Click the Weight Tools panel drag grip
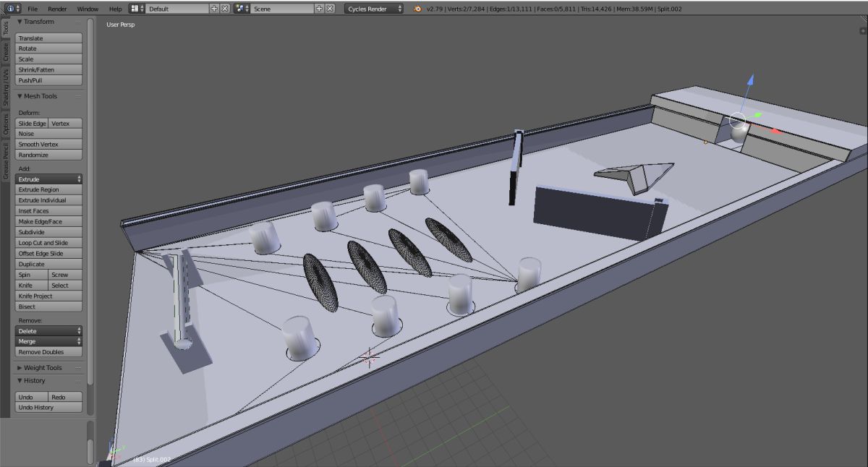Screen dimensions: 868x467 [x=78, y=368]
